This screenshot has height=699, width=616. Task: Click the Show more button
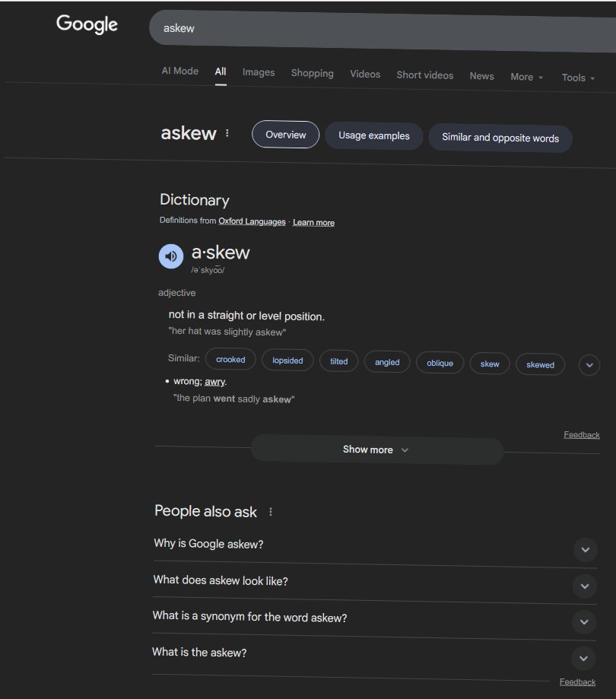[x=376, y=450]
